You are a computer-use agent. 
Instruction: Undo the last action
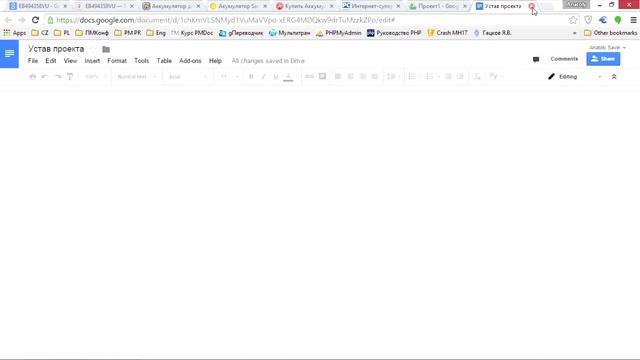point(45,77)
